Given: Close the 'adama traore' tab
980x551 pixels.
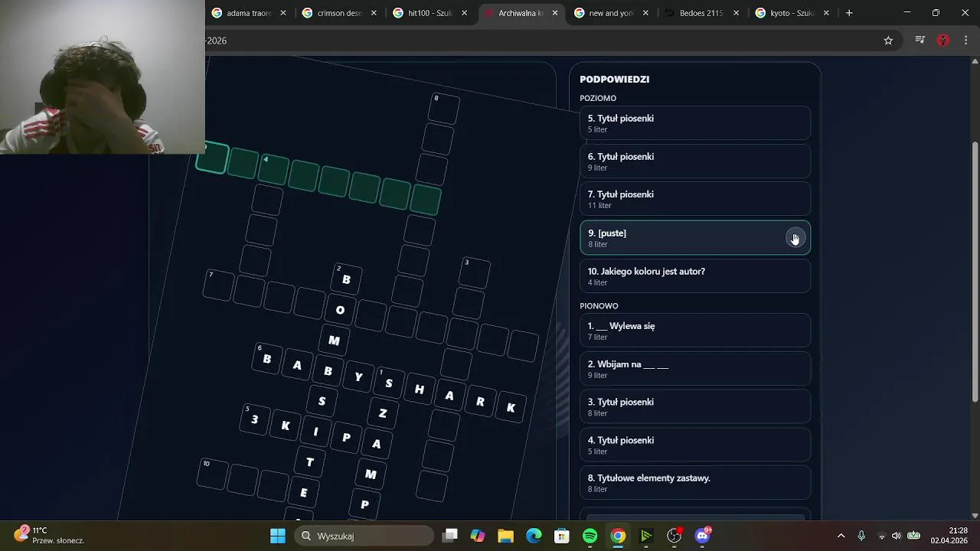Looking at the screenshot, I should (283, 13).
